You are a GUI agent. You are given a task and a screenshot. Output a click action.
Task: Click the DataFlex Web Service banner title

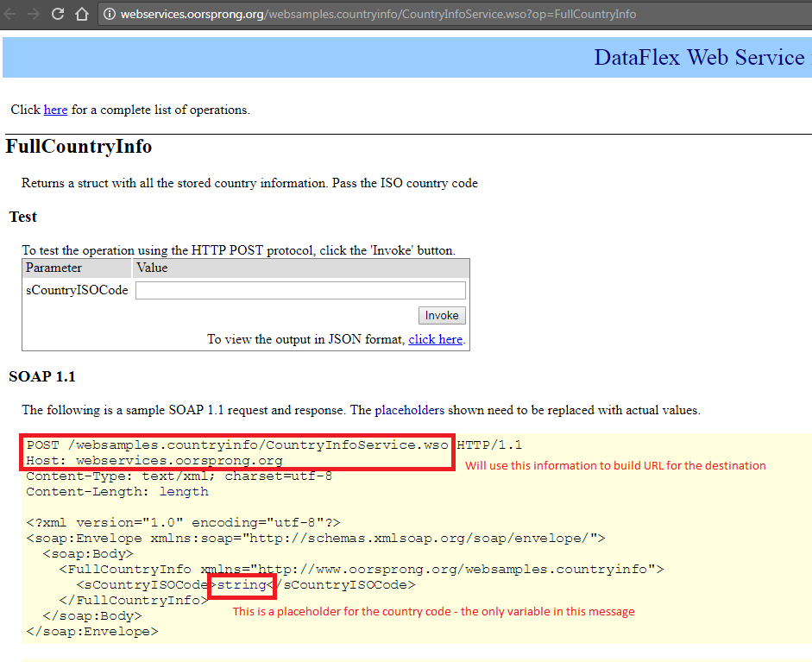tap(699, 58)
